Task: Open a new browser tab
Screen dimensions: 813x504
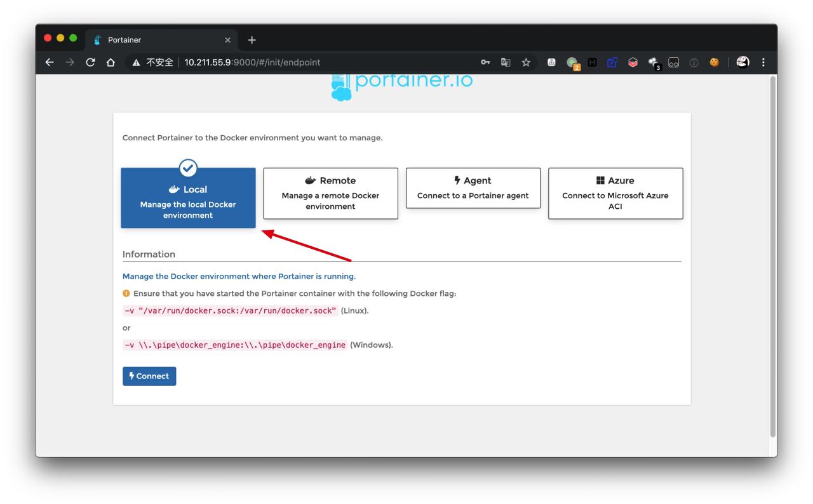Action: (252, 40)
